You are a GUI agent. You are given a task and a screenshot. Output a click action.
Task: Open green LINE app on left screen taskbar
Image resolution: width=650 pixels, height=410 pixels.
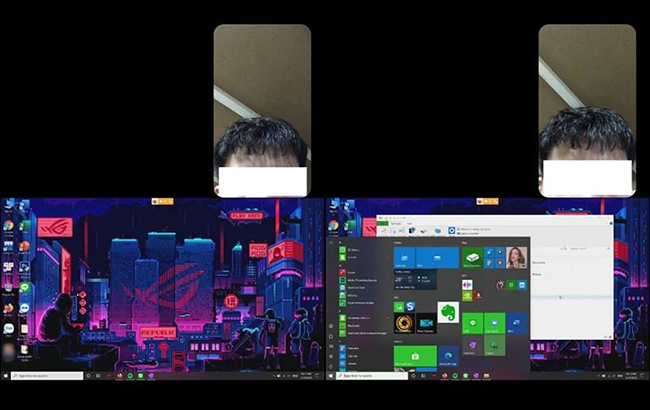tap(141, 376)
